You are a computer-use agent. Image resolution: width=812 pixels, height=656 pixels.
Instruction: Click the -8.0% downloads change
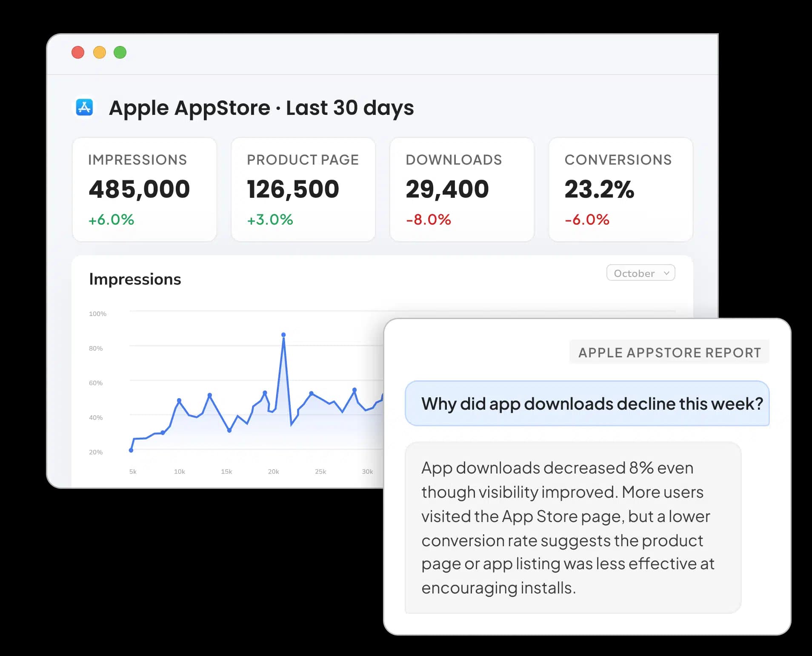429,220
